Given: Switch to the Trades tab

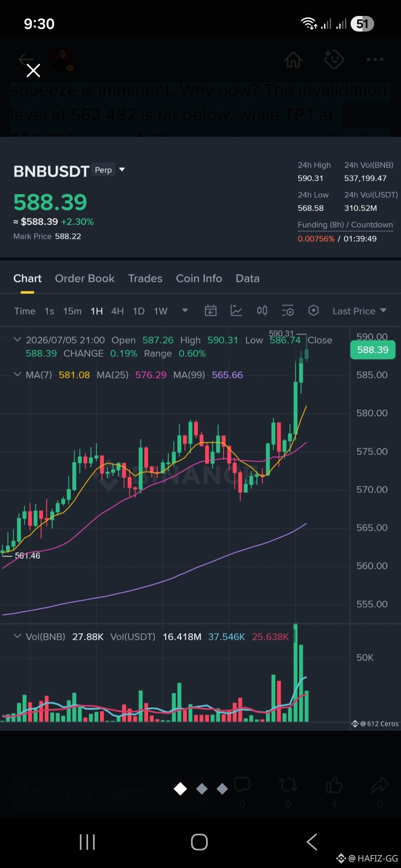Looking at the screenshot, I should click(145, 279).
